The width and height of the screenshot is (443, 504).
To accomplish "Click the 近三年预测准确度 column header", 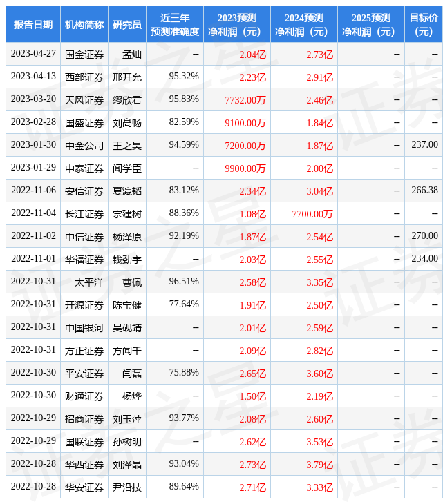I will coord(175,25).
